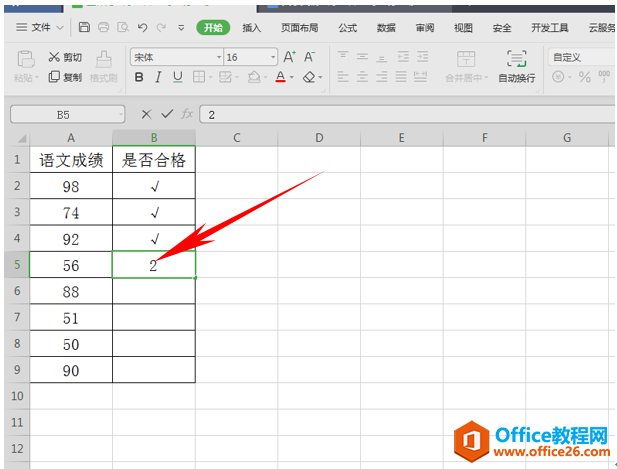Click the Undo arrow icon

(144, 27)
